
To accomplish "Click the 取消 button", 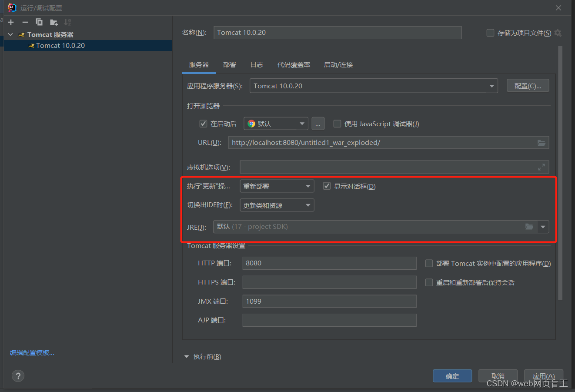I will 498,376.
